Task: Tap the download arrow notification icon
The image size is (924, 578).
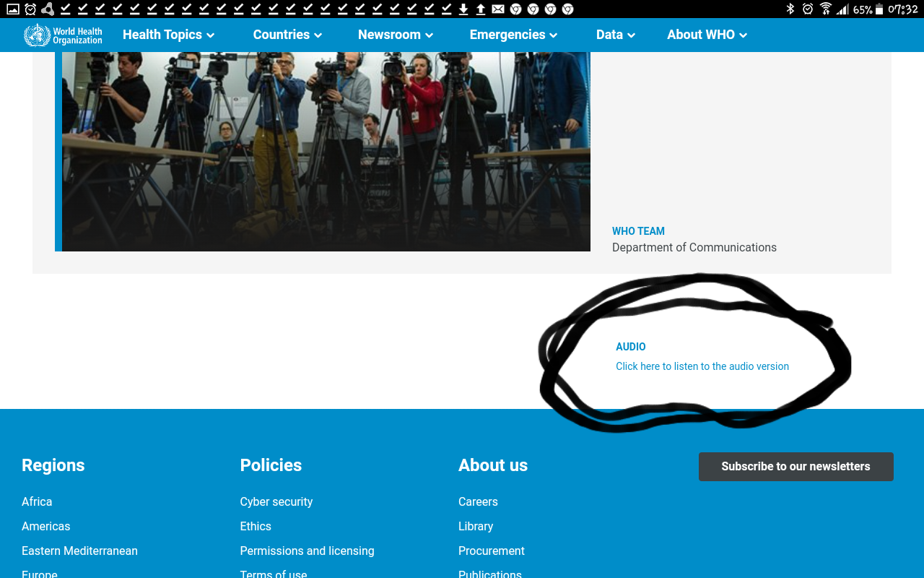Action: click(x=463, y=9)
